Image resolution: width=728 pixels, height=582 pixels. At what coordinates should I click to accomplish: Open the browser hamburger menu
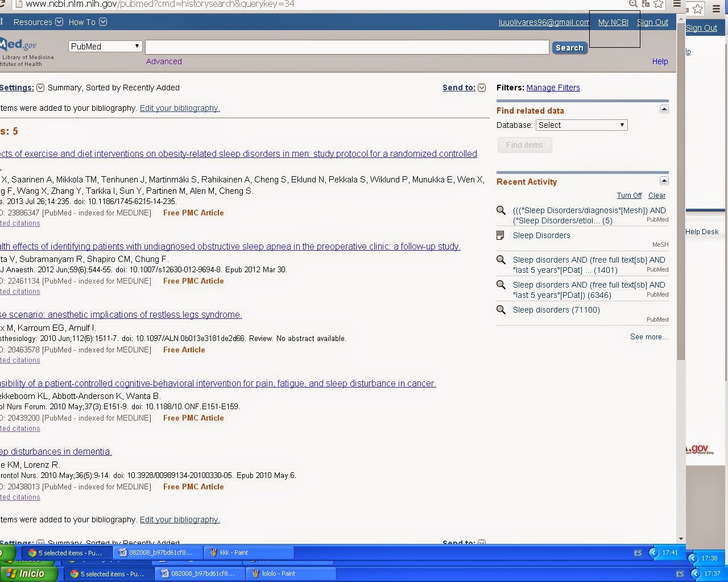click(677, 4)
